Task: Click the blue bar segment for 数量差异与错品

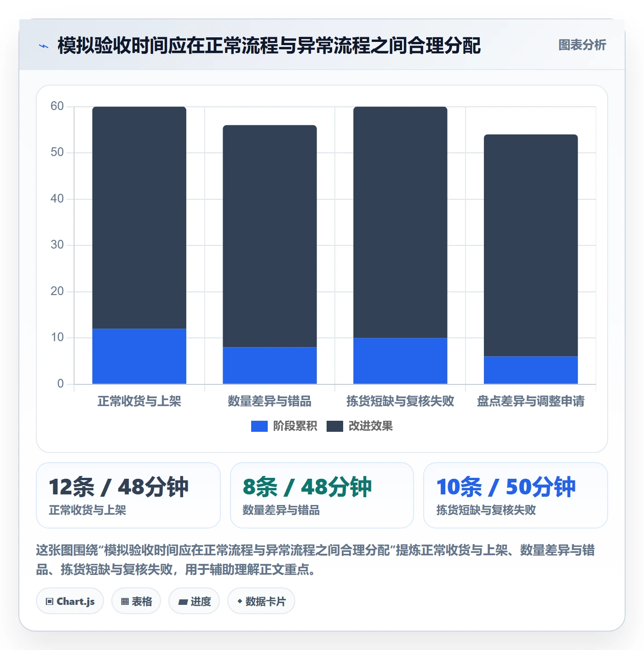Action: click(270, 366)
